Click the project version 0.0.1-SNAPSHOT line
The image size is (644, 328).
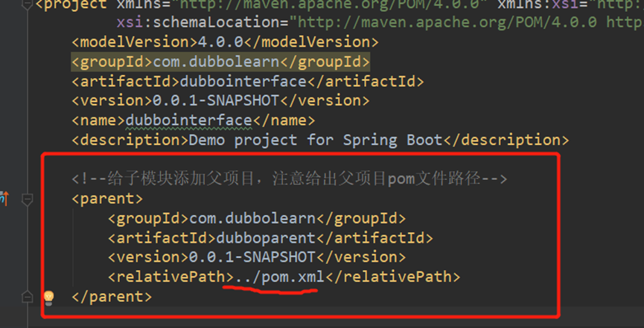pos(220,101)
